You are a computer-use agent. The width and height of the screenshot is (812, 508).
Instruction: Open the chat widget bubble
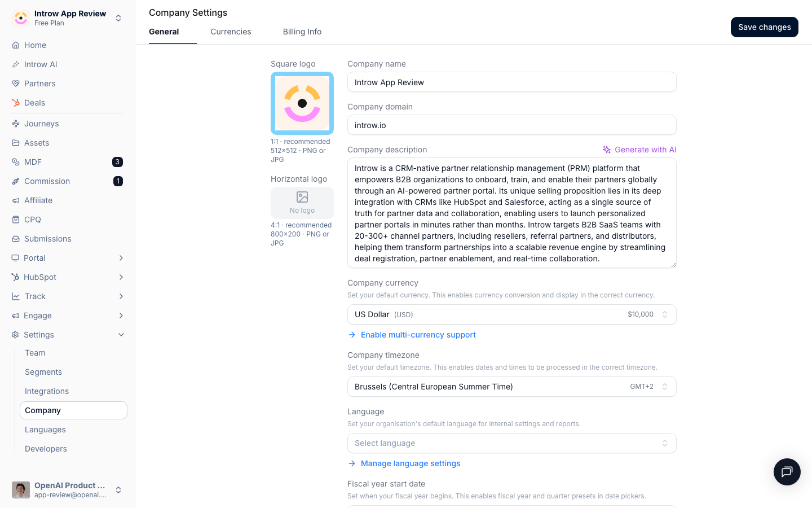pos(787,472)
